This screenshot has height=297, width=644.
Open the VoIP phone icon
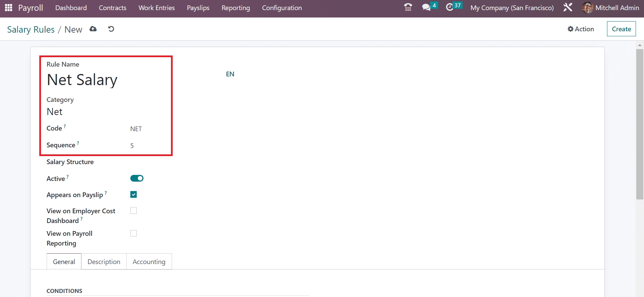click(408, 7)
